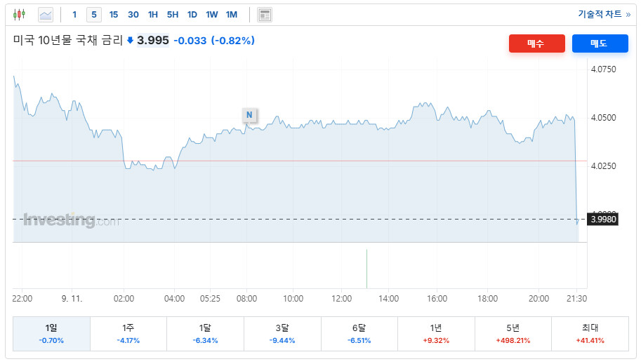The image size is (641, 364).
Task: Select the 1W interval
Action: pyautogui.click(x=212, y=15)
